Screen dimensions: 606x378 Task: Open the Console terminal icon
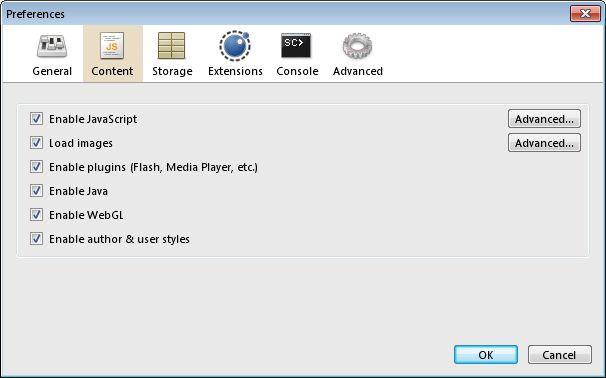[296, 46]
